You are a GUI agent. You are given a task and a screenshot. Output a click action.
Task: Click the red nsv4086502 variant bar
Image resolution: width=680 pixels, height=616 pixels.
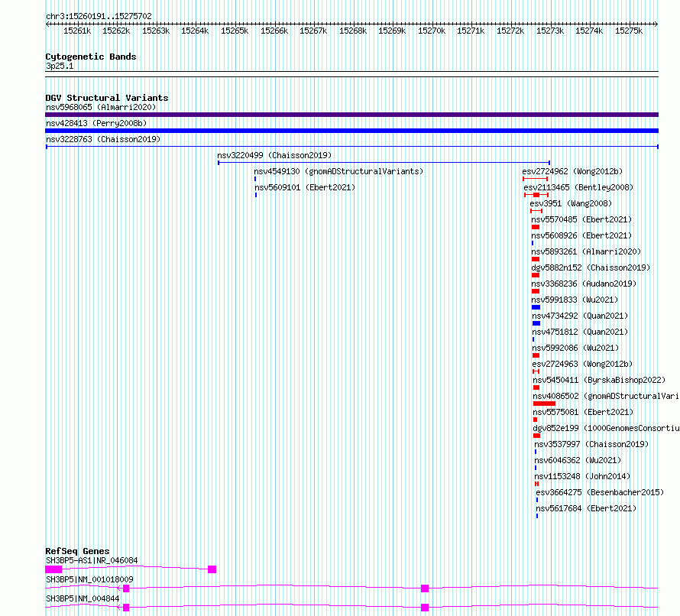point(544,404)
